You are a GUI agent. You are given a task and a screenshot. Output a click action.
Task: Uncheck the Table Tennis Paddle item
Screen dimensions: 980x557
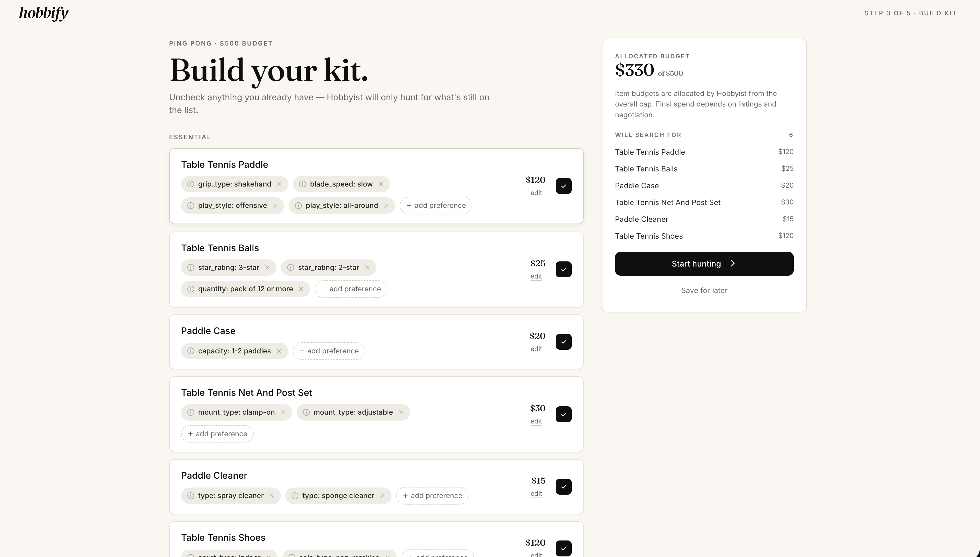click(563, 186)
